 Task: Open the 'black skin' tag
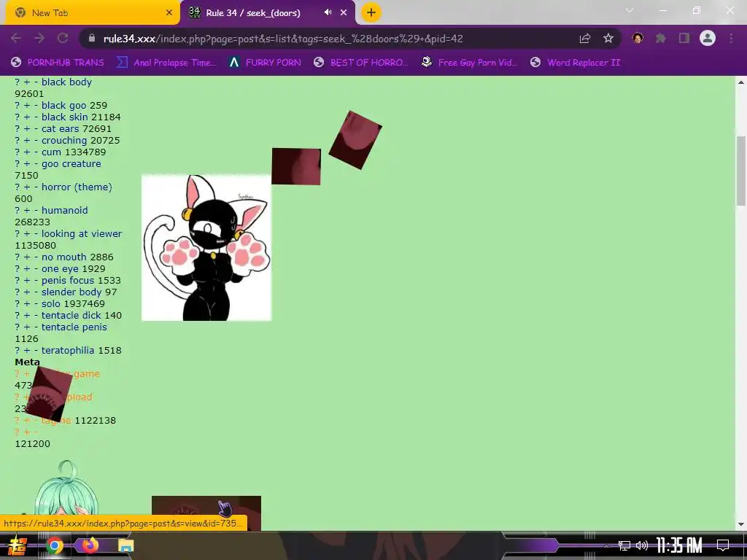click(64, 117)
